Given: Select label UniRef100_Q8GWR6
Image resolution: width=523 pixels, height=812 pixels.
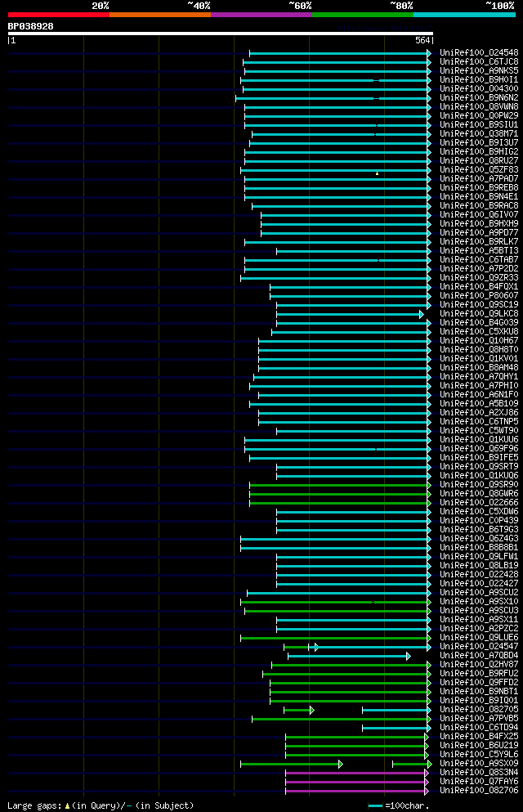Looking at the screenshot, I should tap(479, 494).
